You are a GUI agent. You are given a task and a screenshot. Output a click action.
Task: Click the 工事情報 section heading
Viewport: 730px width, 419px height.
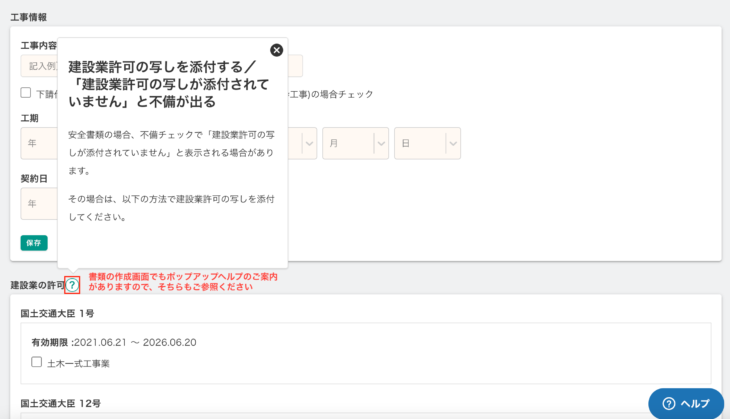(x=29, y=17)
